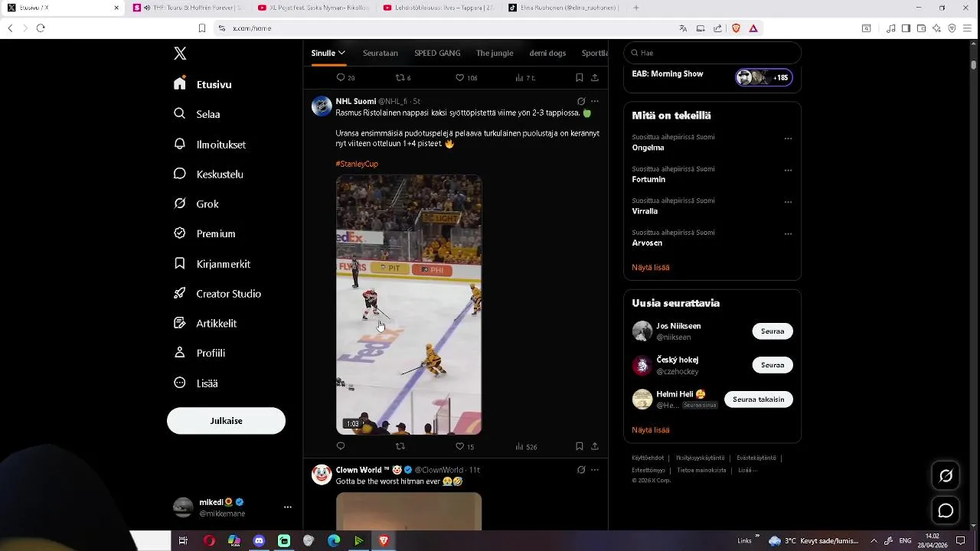Image resolution: width=980 pixels, height=551 pixels.
Task: Open Ongelma trend options dots
Action: pos(788,139)
